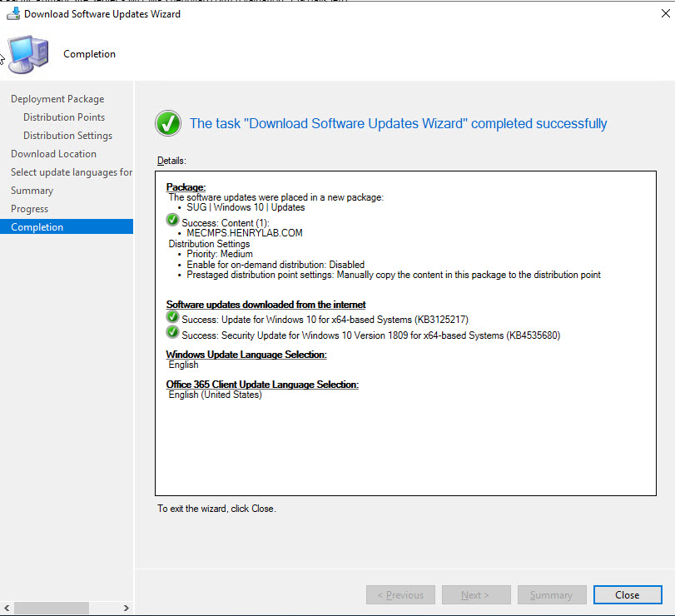
Task: Select Deployment Package step in sidebar
Action: click(57, 99)
